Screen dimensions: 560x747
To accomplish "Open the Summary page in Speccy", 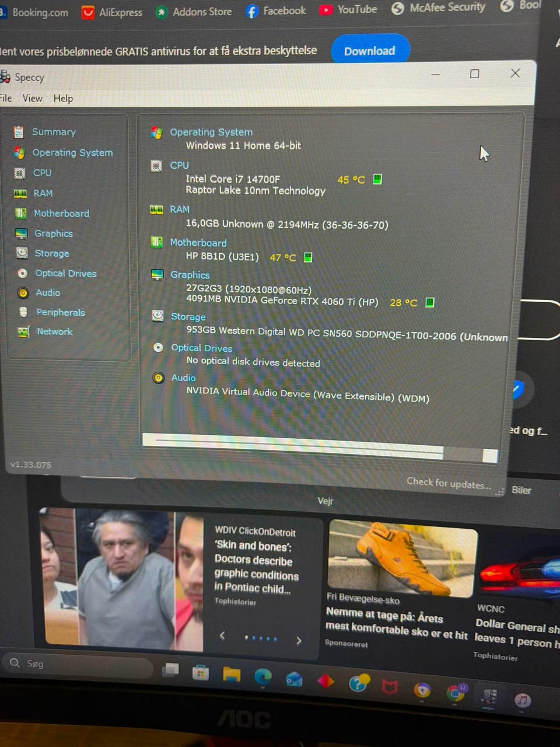I will click(x=54, y=132).
